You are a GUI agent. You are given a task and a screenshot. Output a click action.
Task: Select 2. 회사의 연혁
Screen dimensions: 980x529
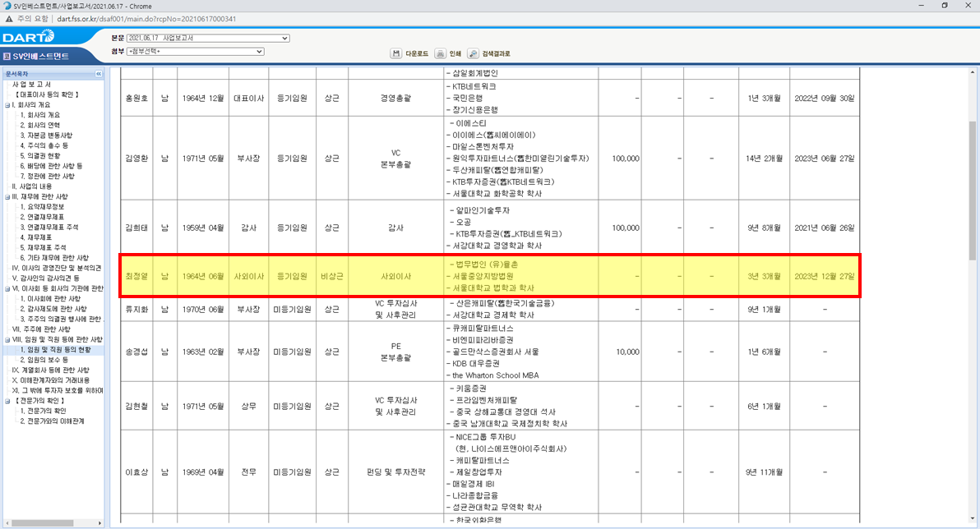pyautogui.click(x=40, y=125)
